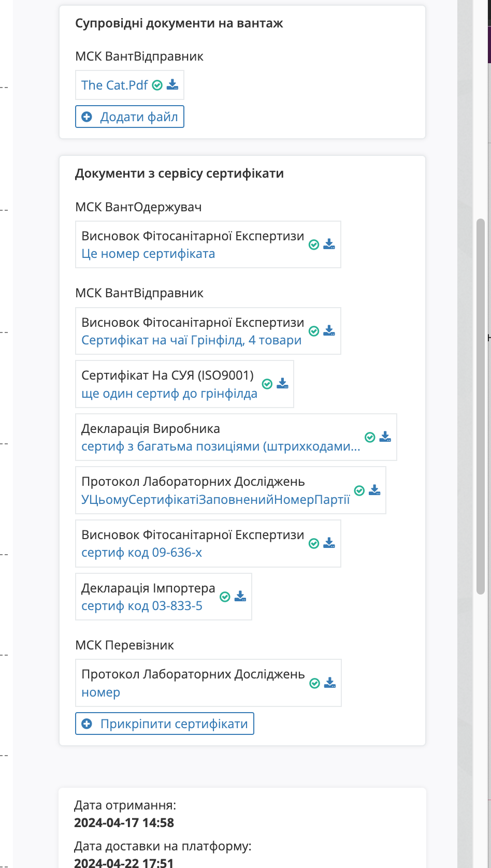Download сертиф код 09-636-х document
The height and width of the screenshot is (868, 491).
click(x=329, y=543)
